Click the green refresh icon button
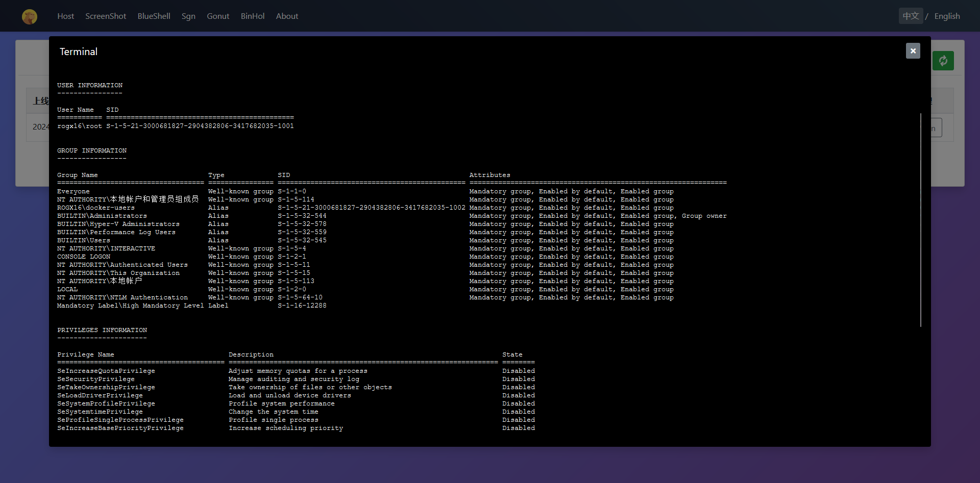Screen dimensions: 980x483 [x=943, y=61]
